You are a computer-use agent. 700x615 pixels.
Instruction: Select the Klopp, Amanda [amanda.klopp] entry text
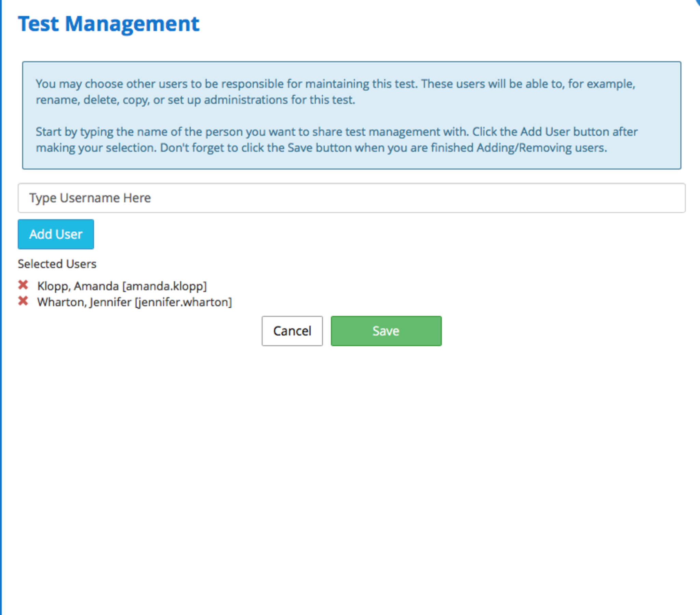tap(122, 286)
